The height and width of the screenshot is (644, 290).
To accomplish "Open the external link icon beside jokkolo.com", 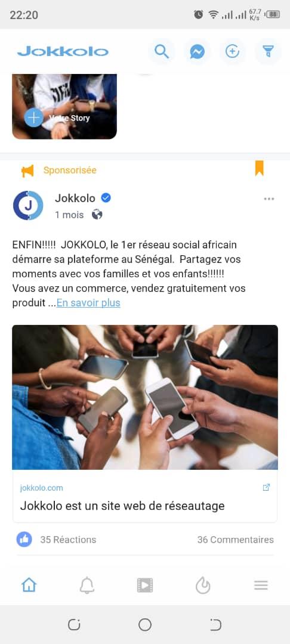I will [266, 488].
